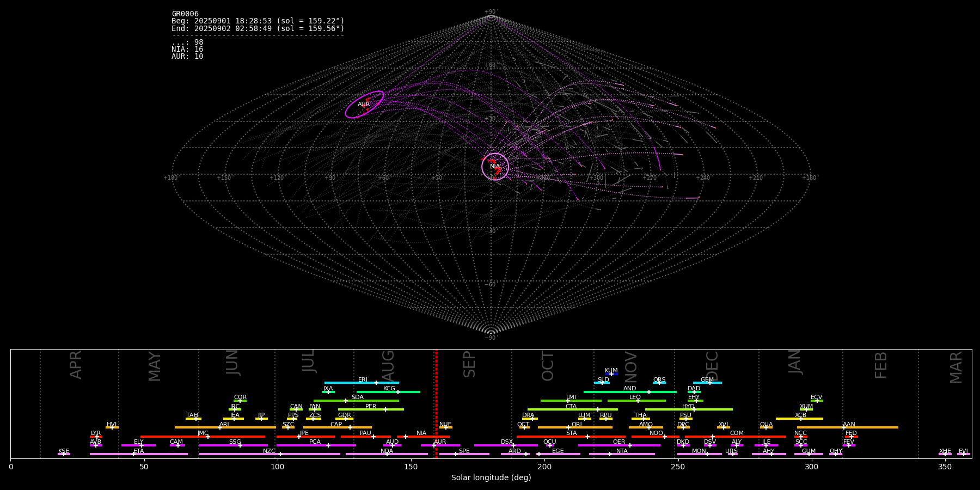Click the COR shower label in timeline
Image resolution: width=980 pixels, height=490 pixels.
pos(240,397)
